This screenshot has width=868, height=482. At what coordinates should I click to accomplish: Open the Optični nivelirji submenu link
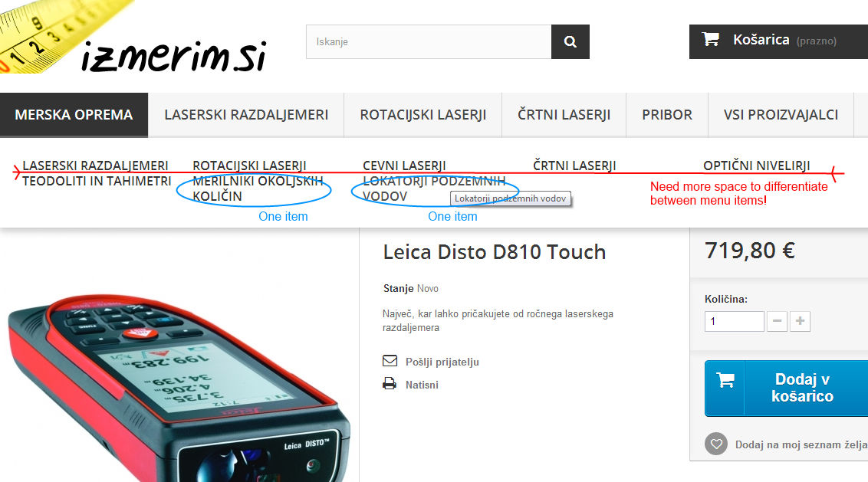tap(756, 166)
